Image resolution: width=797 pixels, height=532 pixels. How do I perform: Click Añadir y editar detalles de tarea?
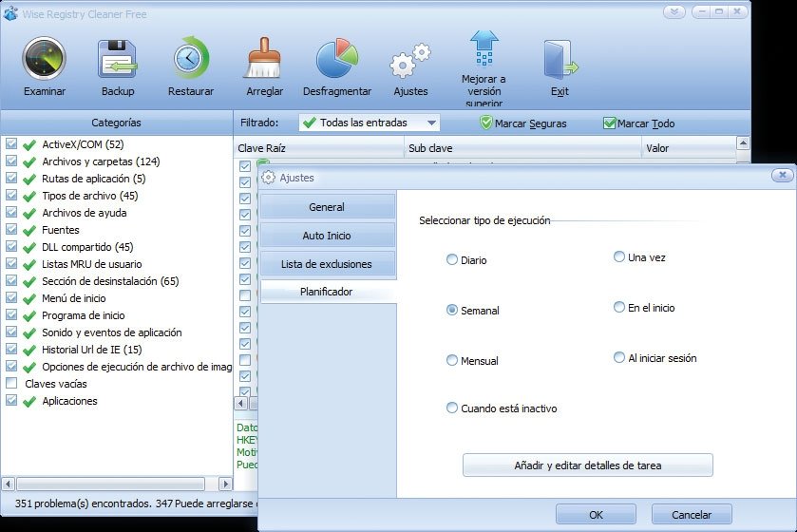[588, 465]
